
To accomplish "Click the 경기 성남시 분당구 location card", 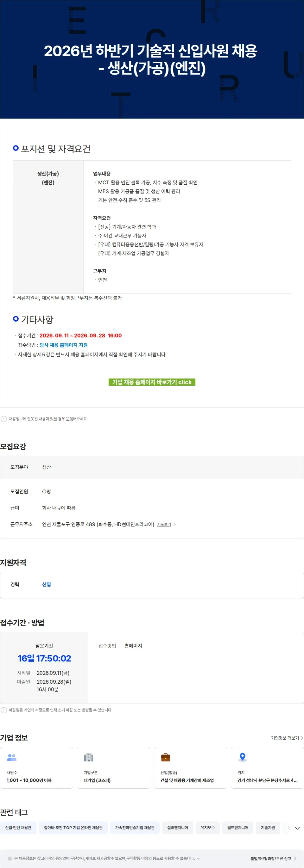I will pyautogui.click(x=267, y=767).
